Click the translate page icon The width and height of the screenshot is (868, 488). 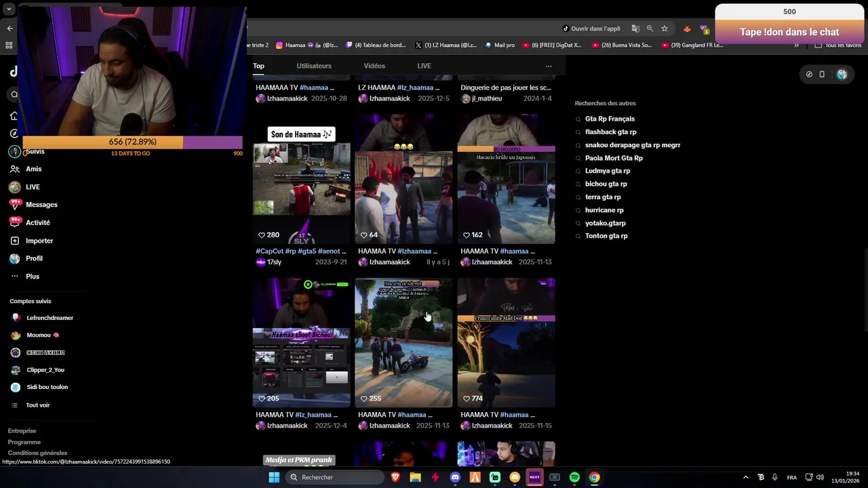(635, 28)
